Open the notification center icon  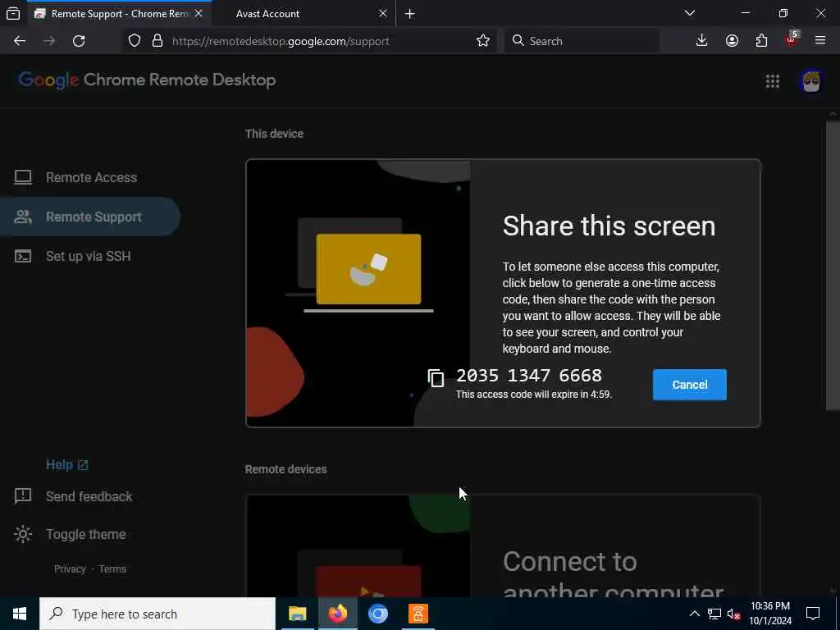tap(813, 614)
